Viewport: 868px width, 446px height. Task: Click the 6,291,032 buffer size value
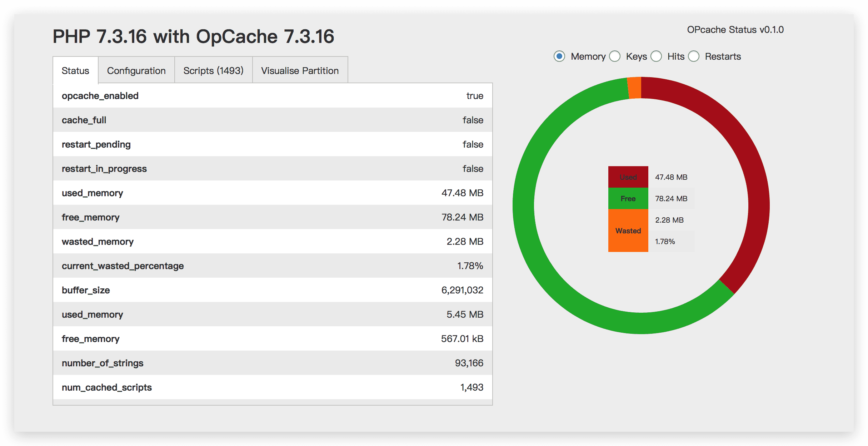[x=462, y=290]
